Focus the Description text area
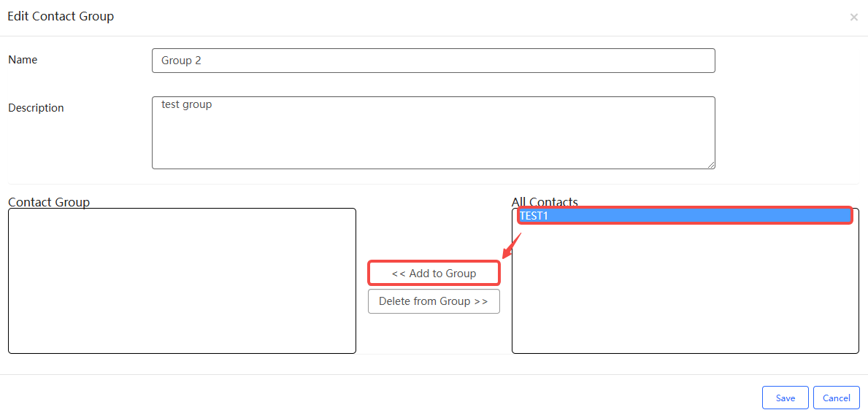 point(433,139)
